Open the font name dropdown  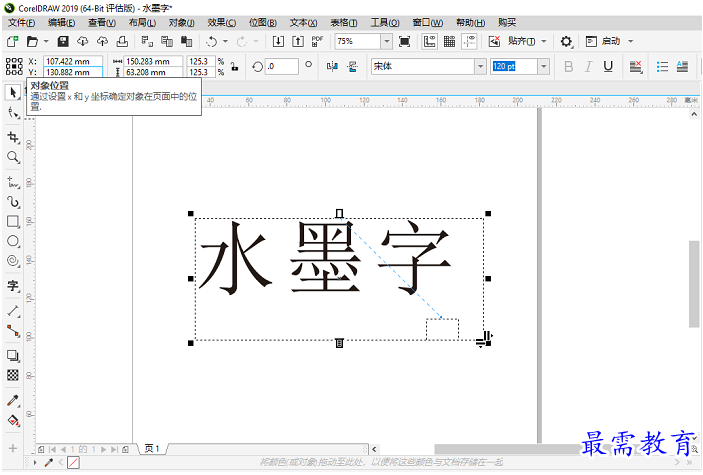pos(480,66)
